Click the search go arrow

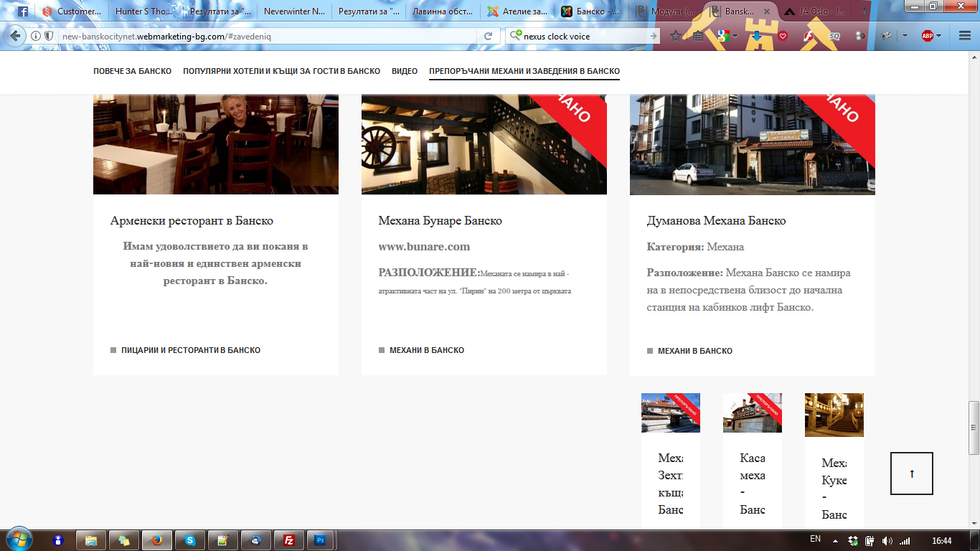654,36
